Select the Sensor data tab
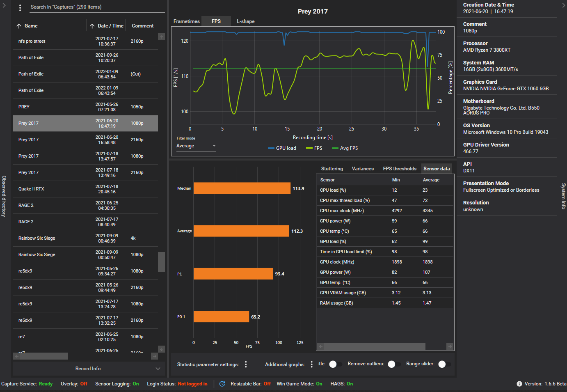 tap(437, 169)
